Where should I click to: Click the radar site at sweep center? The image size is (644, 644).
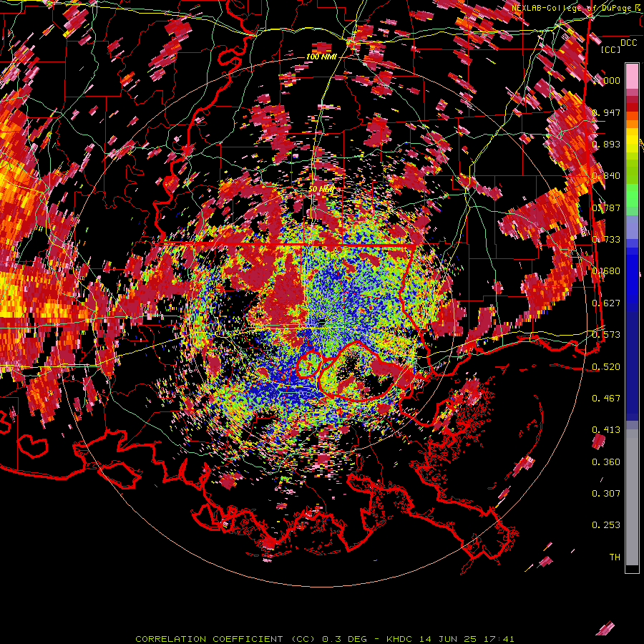321,321
